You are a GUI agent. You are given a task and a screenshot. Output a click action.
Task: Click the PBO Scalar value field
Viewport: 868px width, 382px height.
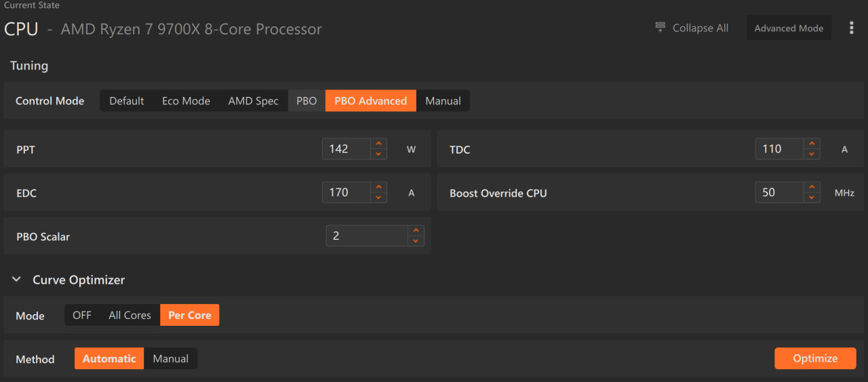click(x=367, y=236)
